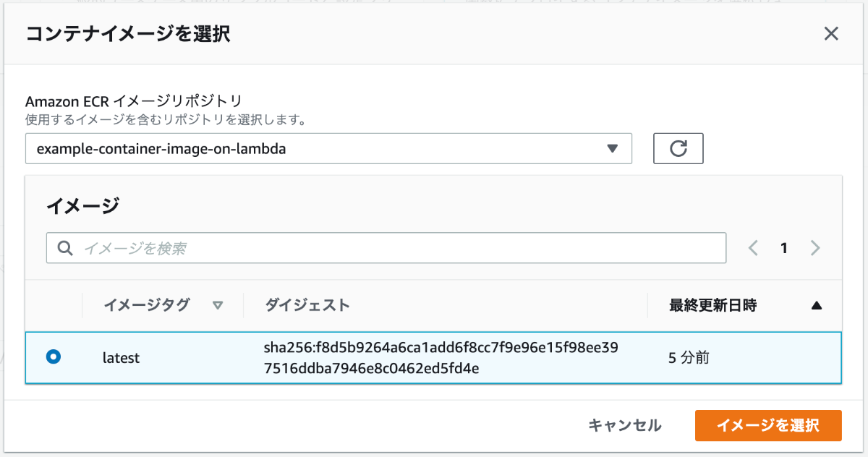Click the refresh repositories icon button
The image size is (868, 457).
(x=678, y=148)
